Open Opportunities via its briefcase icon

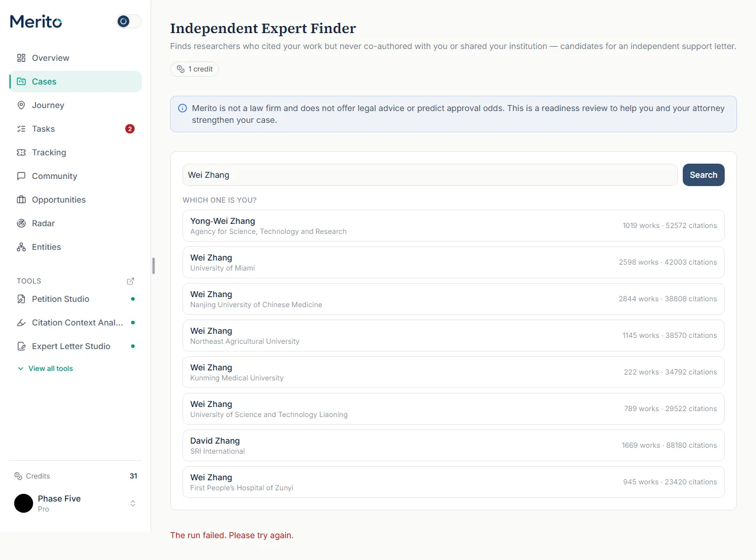tap(21, 200)
